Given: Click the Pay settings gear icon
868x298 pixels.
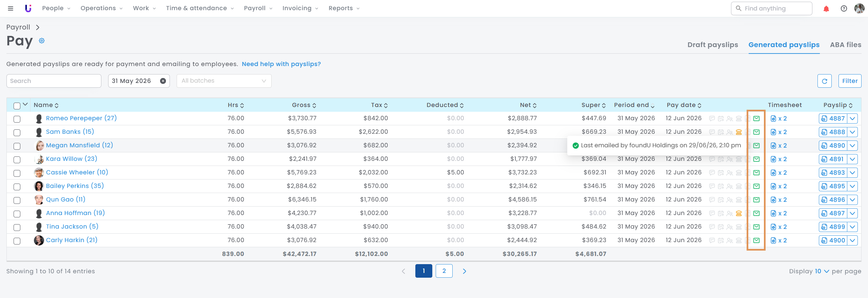Looking at the screenshot, I should [x=42, y=41].
